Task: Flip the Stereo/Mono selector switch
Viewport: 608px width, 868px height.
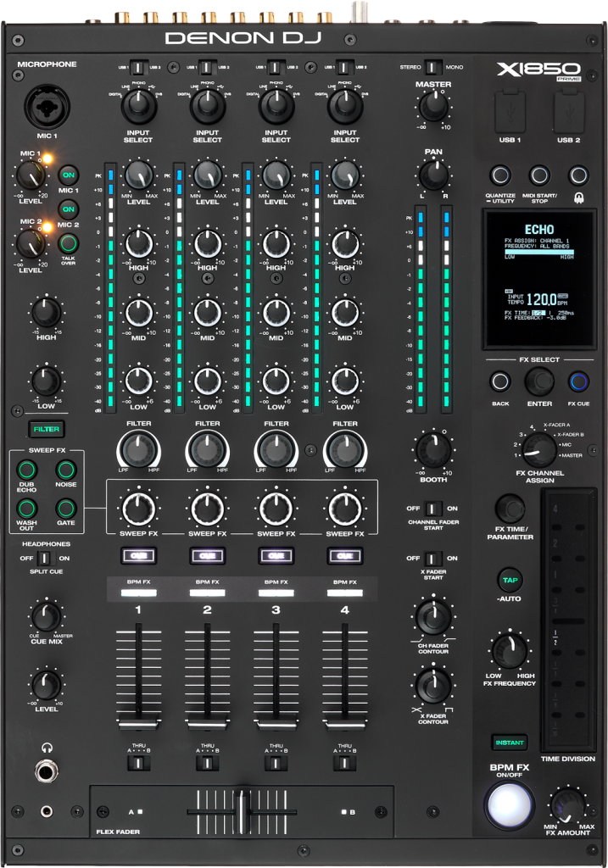Action: pyautogui.click(x=433, y=66)
